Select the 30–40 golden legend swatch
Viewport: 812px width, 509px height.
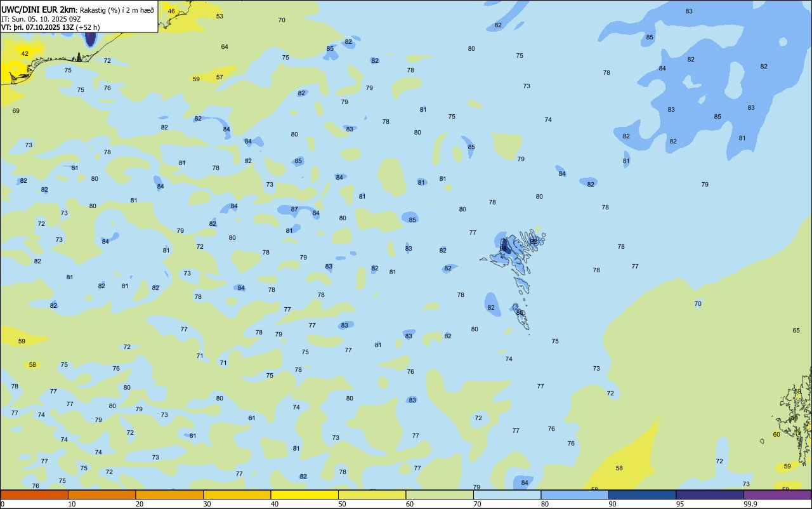coord(237,494)
